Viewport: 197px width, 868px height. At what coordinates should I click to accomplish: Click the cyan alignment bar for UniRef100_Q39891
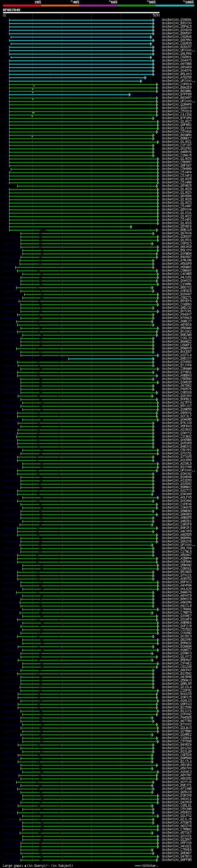(82, 20)
